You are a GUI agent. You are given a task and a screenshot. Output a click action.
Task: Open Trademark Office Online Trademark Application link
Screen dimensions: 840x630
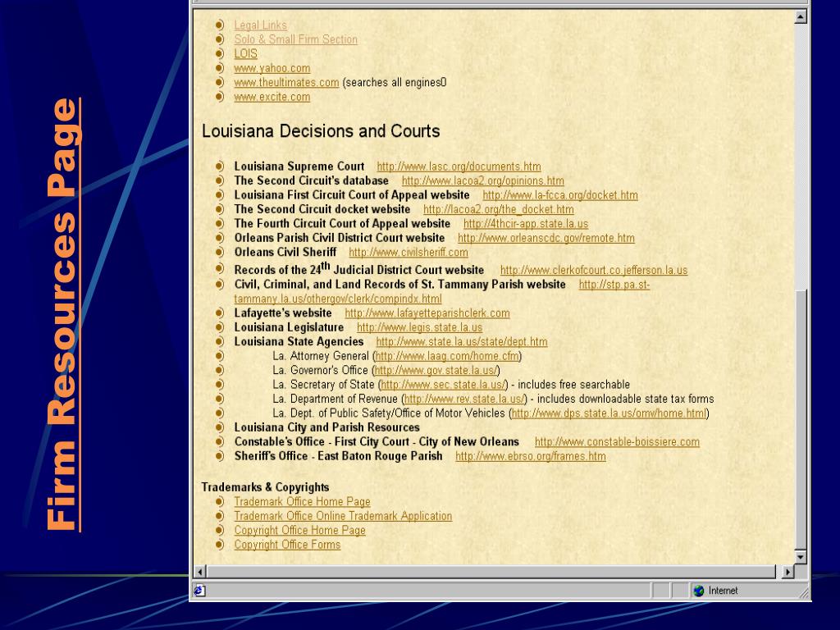click(343, 516)
